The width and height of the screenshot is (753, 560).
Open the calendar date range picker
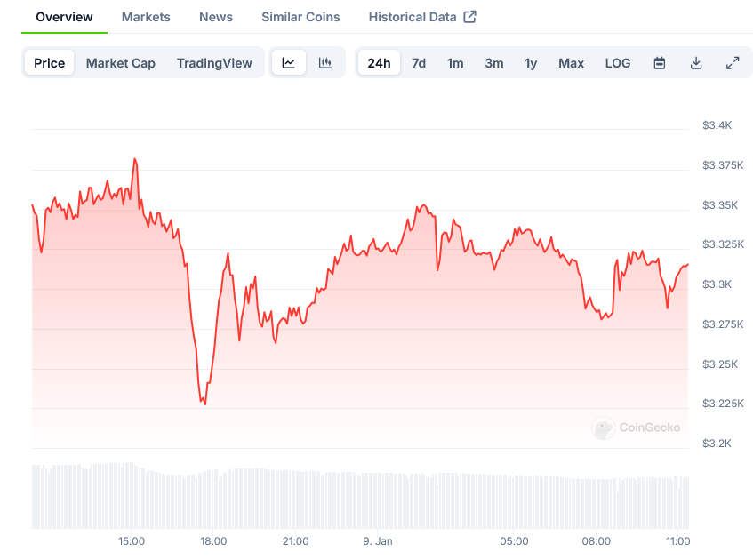(x=660, y=63)
